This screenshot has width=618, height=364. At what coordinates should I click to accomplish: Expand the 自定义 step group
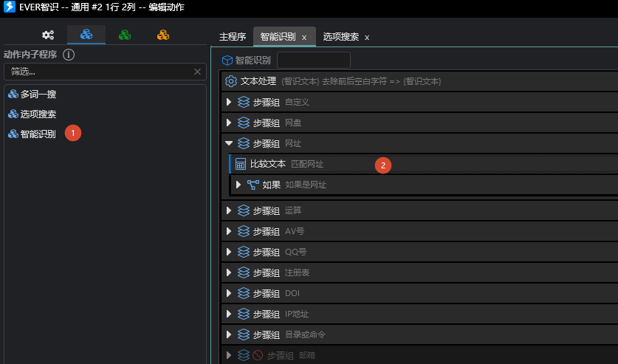[x=229, y=102]
